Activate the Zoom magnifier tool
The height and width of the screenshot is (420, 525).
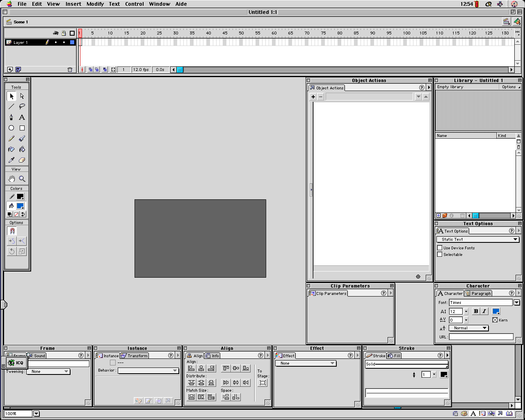[22, 179]
